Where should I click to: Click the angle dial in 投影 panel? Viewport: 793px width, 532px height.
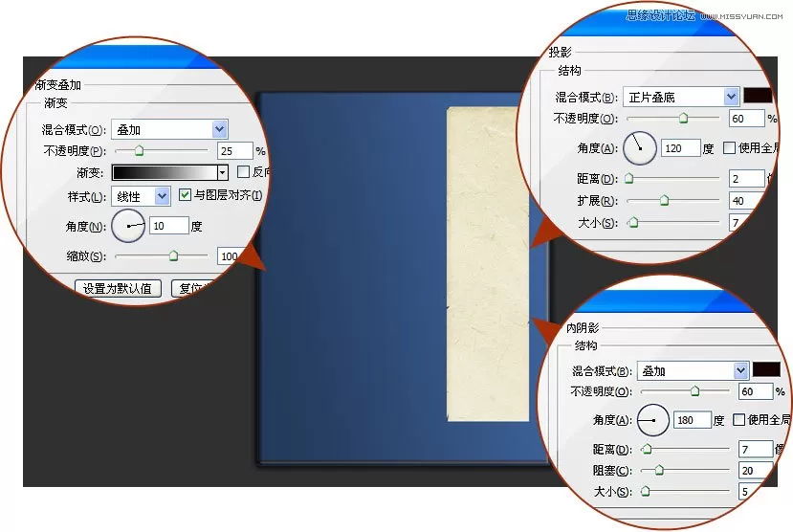[640, 148]
